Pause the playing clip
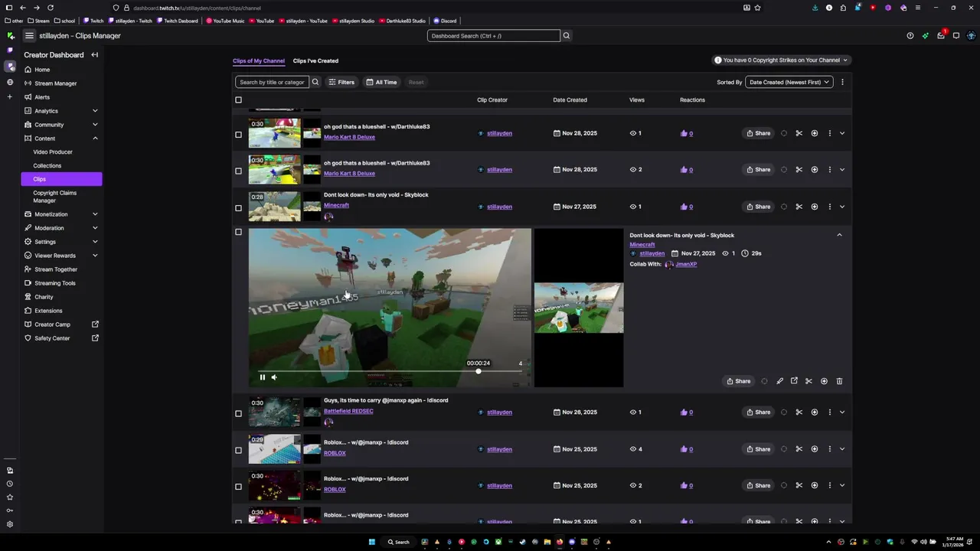Screen dimensions: 980x551 (x=263, y=377)
